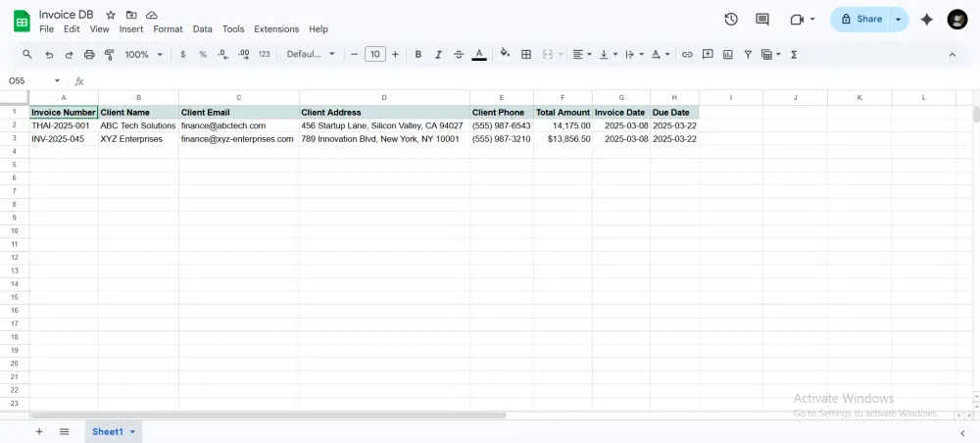
Task: Insert a comment
Action: 708,54
